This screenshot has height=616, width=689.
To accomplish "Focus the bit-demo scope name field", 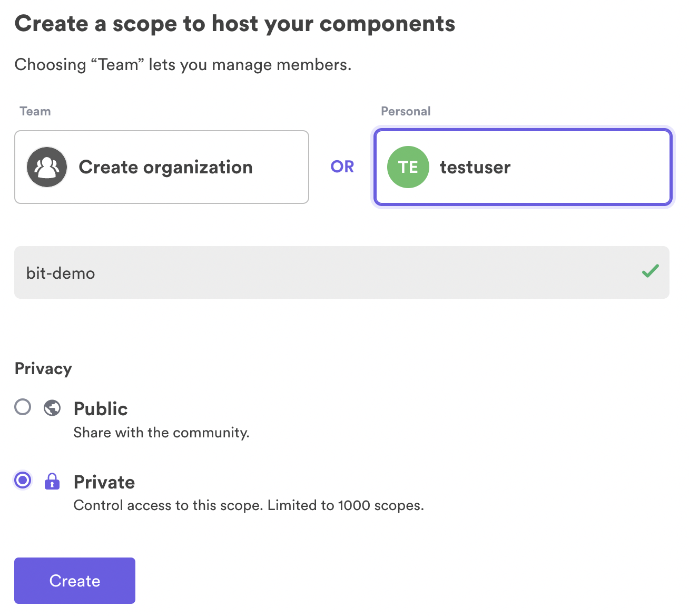I will pyautogui.click(x=342, y=272).
